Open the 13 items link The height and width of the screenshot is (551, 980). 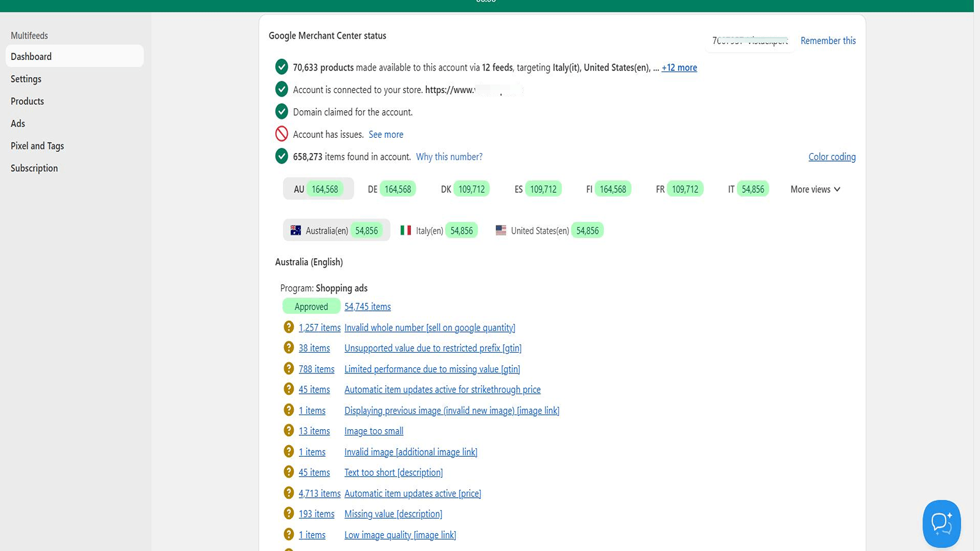pyautogui.click(x=314, y=431)
